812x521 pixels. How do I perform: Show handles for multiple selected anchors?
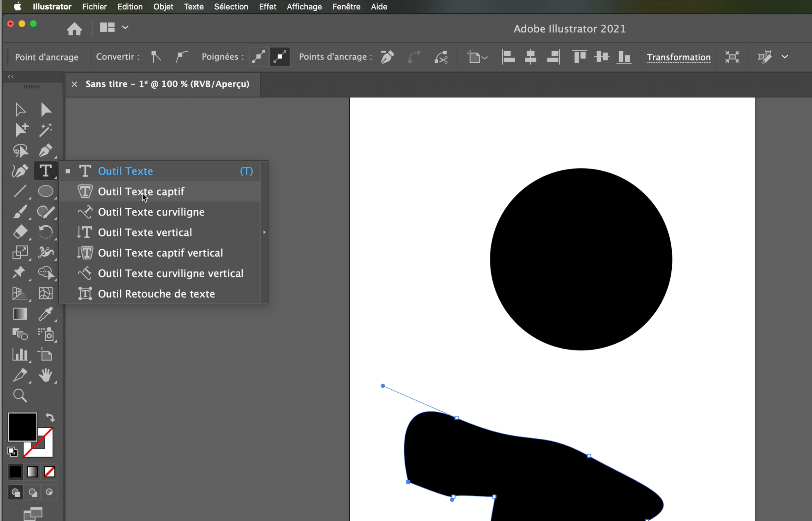[259, 57]
